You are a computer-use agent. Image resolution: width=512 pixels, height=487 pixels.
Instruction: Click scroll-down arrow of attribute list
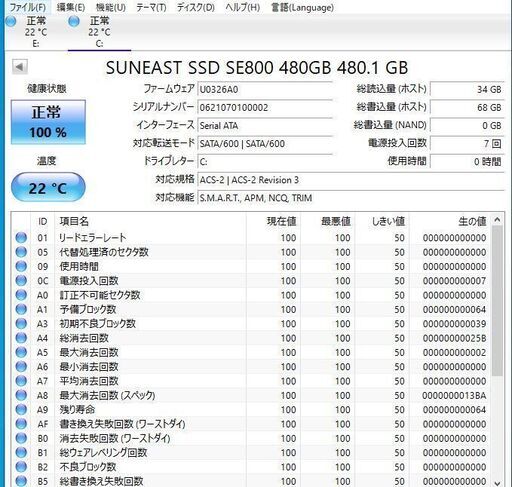coord(497,483)
